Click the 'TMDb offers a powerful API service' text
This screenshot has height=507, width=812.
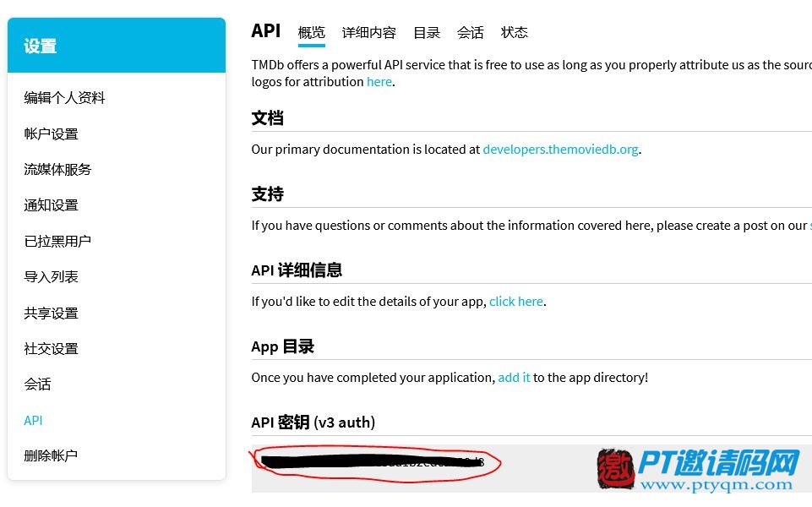[x=531, y=65]
